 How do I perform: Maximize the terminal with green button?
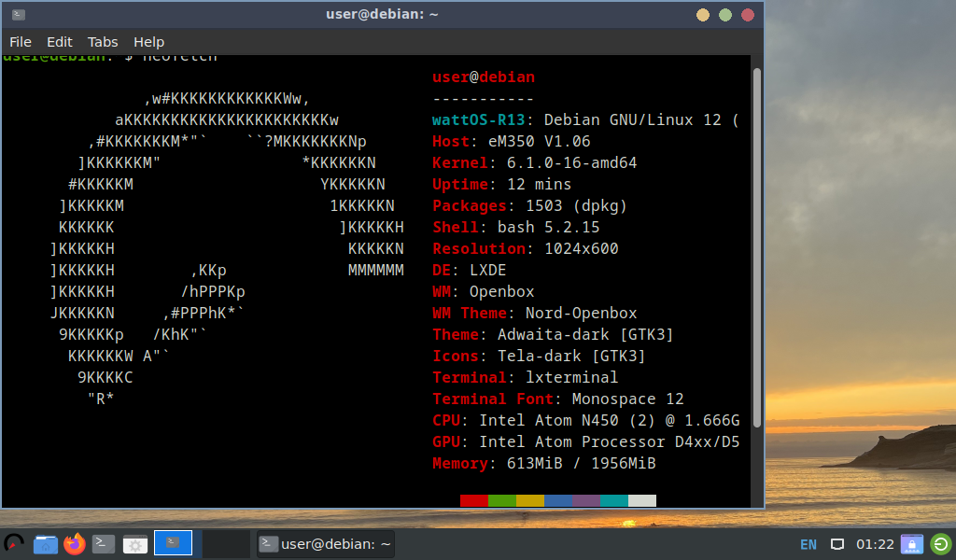tap(724, 15)
